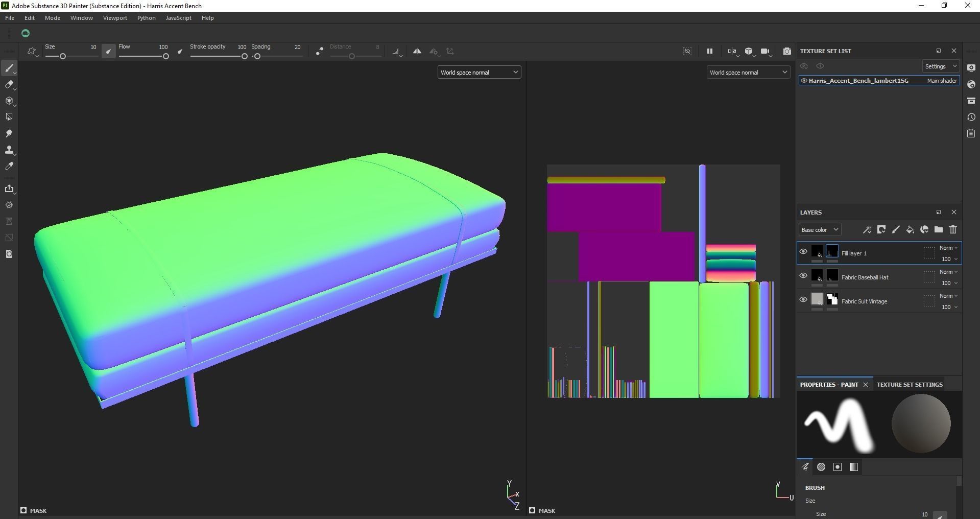This screenshot has width=980, height=519.
Task: Select the Smudge tool
Action: (9, 133)
